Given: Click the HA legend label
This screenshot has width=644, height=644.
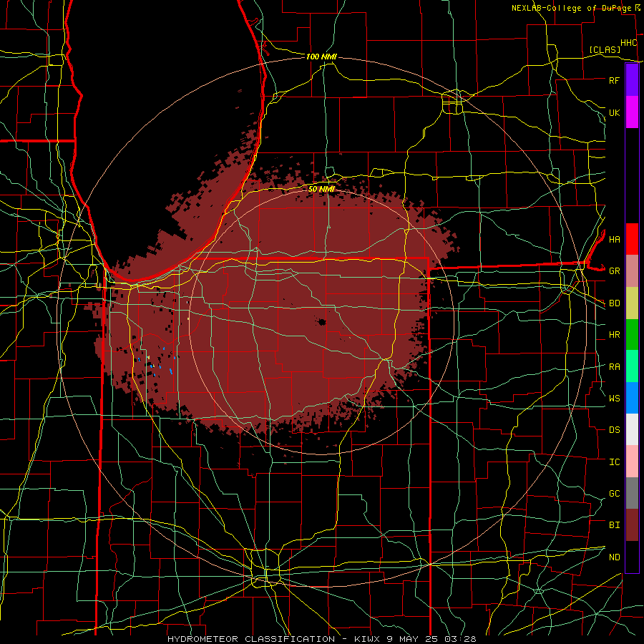Looking at the screenshot, I should tap(614, 239).
